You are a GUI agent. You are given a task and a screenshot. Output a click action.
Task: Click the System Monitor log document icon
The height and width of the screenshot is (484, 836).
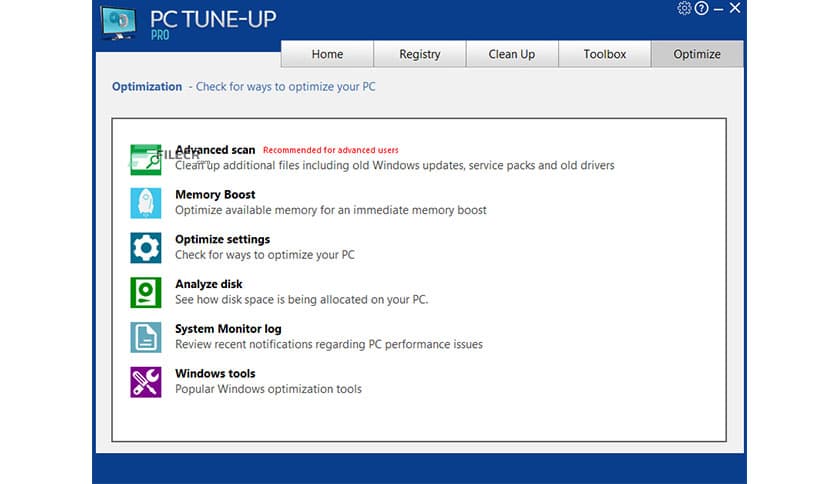(x=146, y=337)
